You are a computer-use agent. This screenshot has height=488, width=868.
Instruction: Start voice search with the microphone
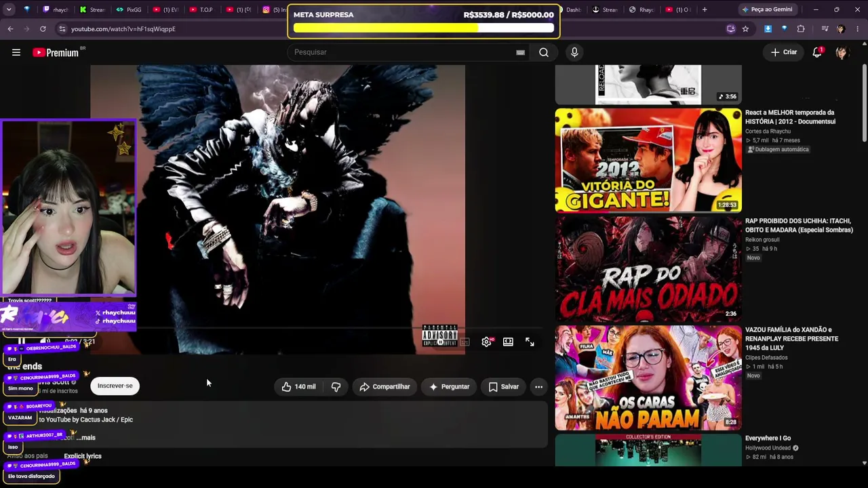[x=574, y=52]
